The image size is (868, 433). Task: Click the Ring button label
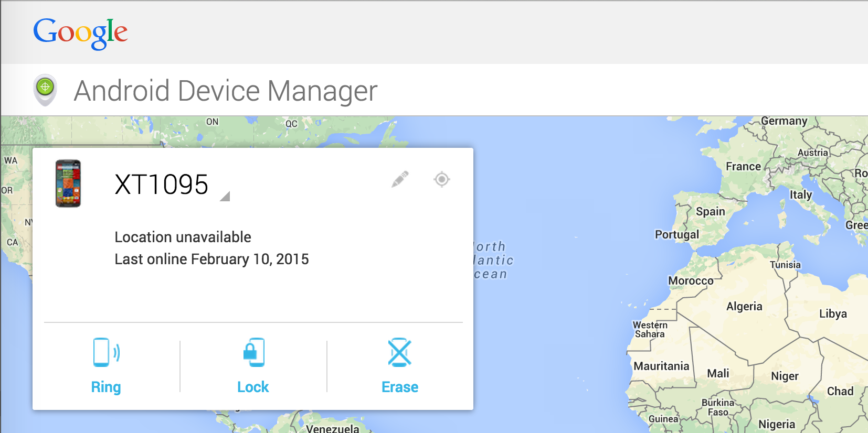(x=106, y=387)
